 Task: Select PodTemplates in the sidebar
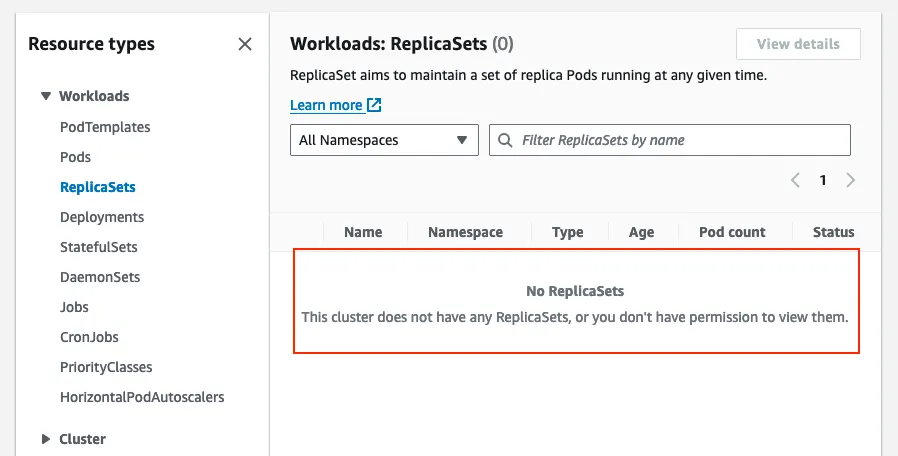[x=105, y=127]
